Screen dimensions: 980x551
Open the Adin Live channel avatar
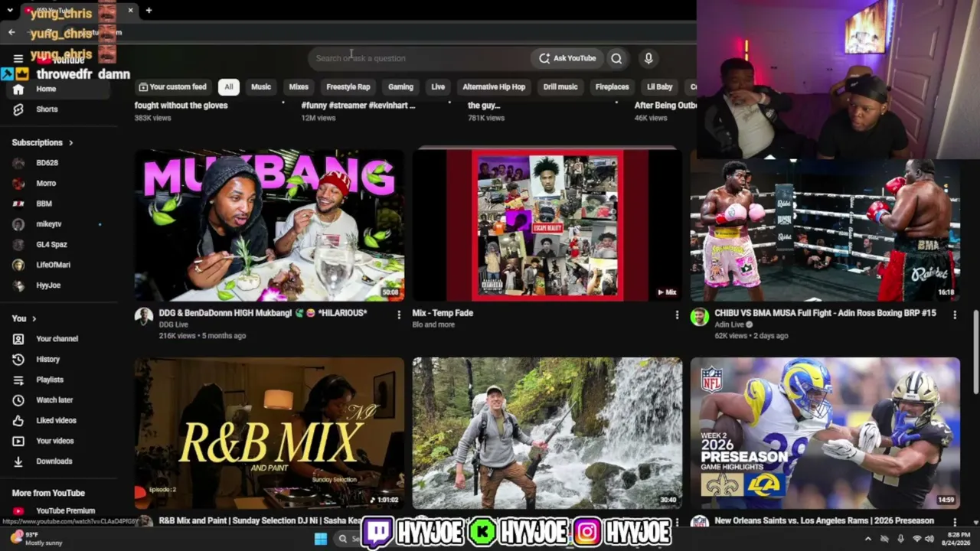point(700,317)
